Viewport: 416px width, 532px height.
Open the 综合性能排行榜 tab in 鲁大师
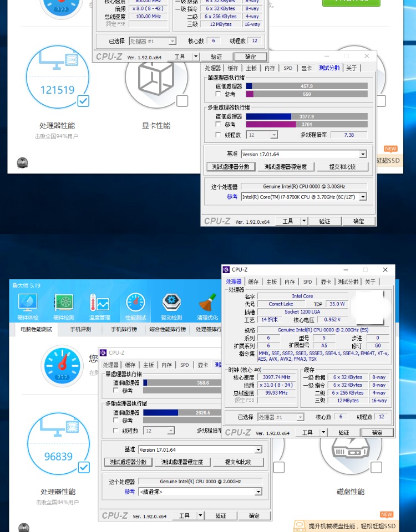coord(168,329)
